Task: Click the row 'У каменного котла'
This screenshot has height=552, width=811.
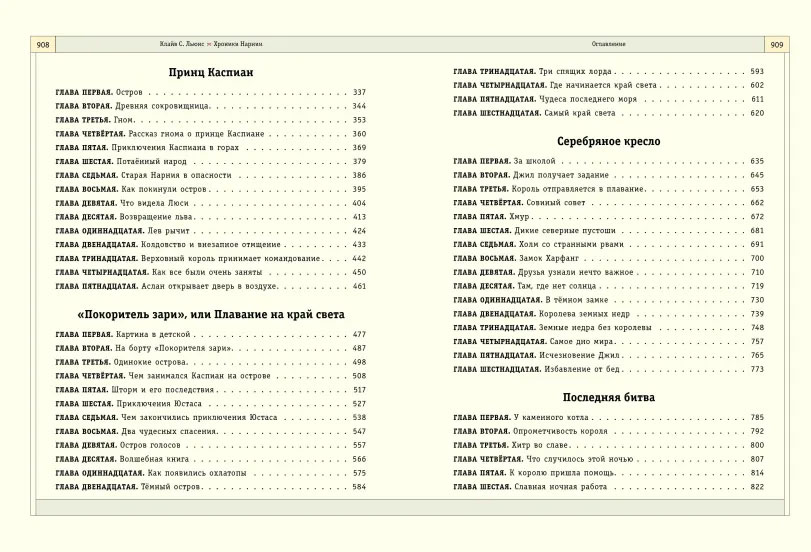Action: click(x=609, y=417)
